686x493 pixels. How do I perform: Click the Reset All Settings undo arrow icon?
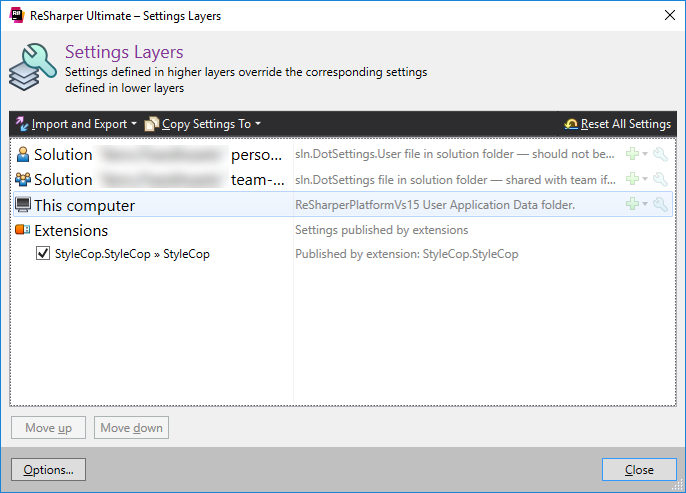(x=571, y=124)
